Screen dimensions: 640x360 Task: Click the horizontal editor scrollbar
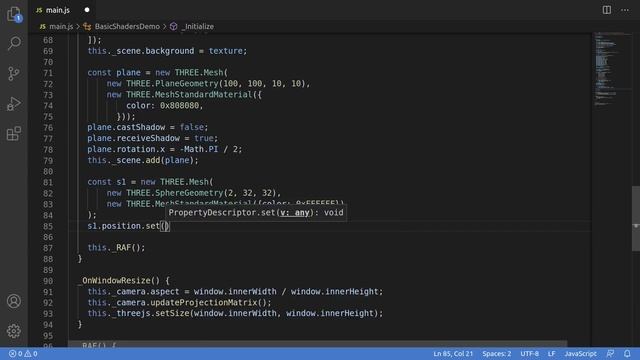tap(318, 344)
